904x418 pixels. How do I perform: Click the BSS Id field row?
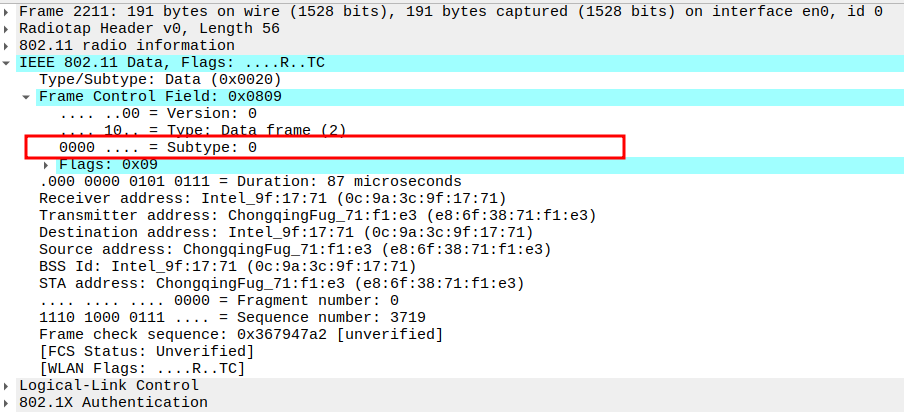(x=227, y=267)
